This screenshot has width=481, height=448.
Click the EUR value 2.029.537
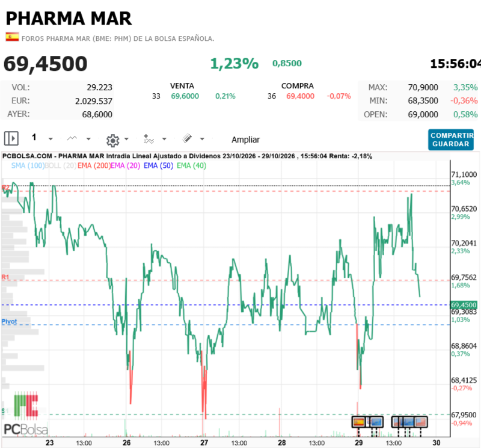(94, 101)
